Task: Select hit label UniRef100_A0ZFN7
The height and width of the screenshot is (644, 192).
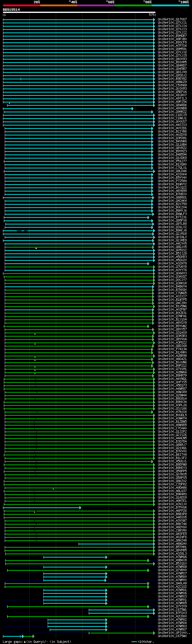Action: [x=172, y=309]
